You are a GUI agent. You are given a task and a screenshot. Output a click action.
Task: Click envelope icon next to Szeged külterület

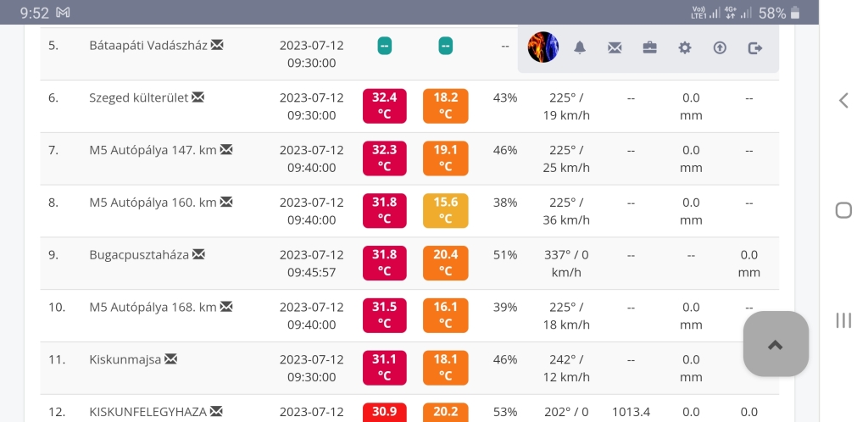coord(198,97)
